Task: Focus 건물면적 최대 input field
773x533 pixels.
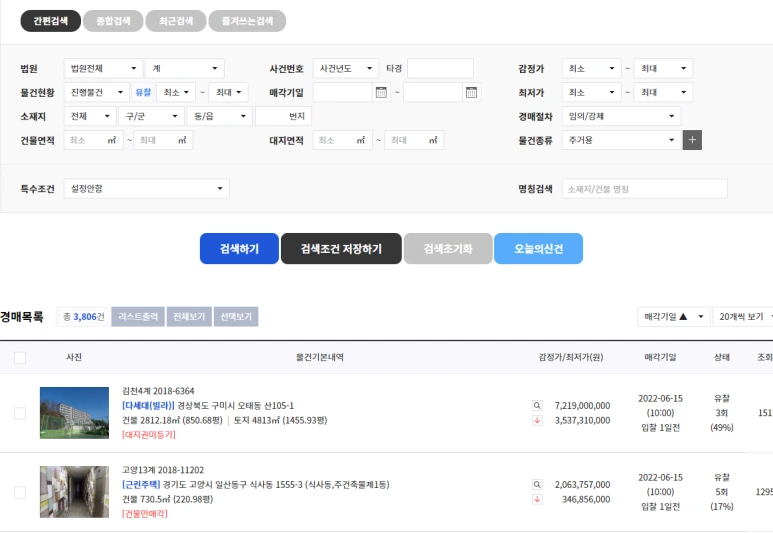Action: [163, 140]
